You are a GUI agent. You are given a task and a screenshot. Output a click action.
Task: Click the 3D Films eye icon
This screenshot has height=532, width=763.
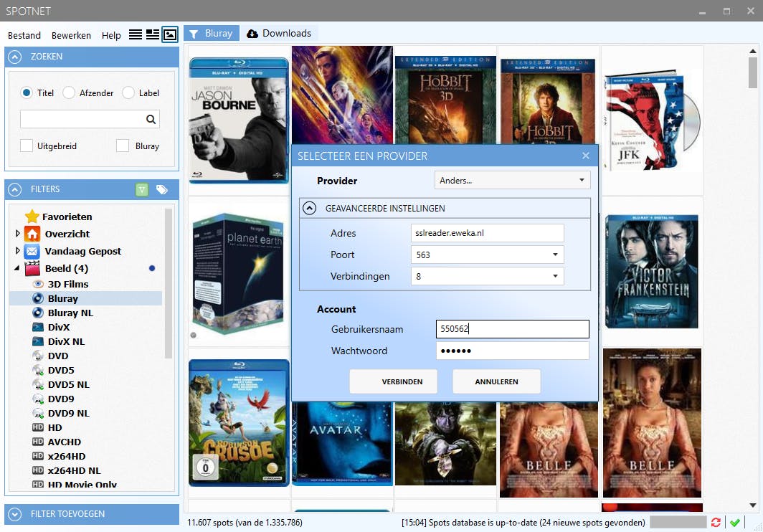coord(38,284)
